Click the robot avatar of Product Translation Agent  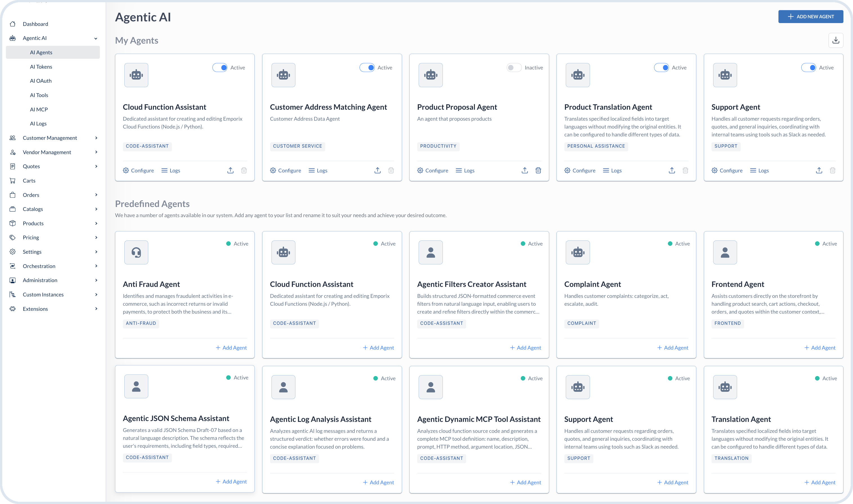pyautogui.click(x=578, y=75)
